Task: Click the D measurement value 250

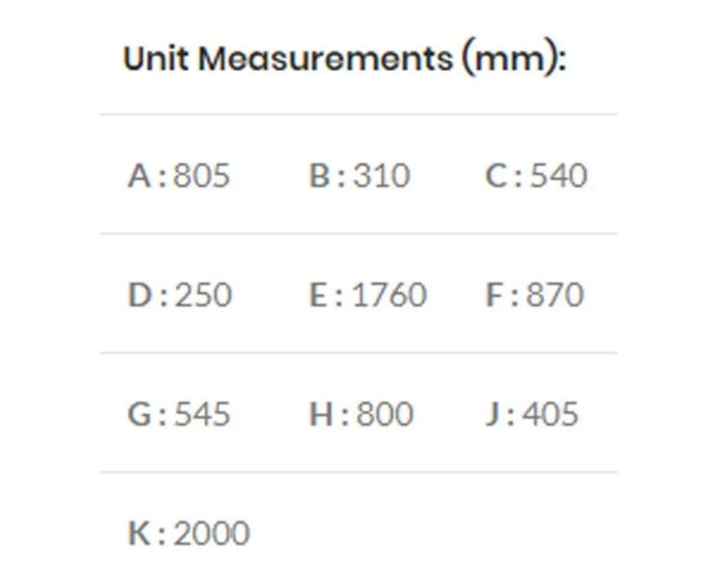Action: click(x=203, y=294)
